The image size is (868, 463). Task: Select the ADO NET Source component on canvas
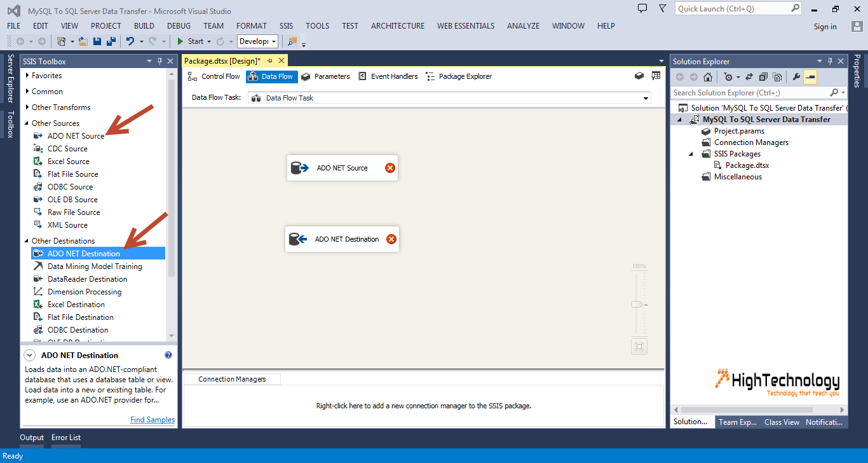point(342,168)
